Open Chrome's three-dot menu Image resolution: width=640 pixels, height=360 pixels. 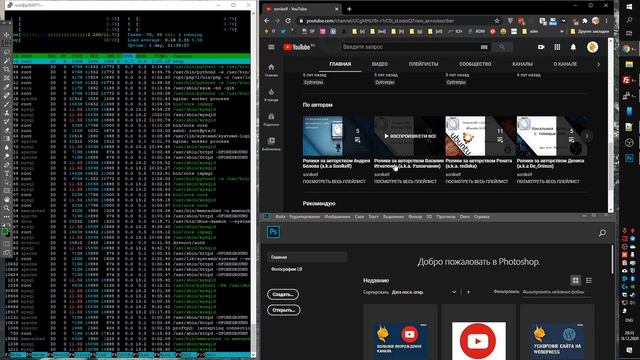[607, 20]
